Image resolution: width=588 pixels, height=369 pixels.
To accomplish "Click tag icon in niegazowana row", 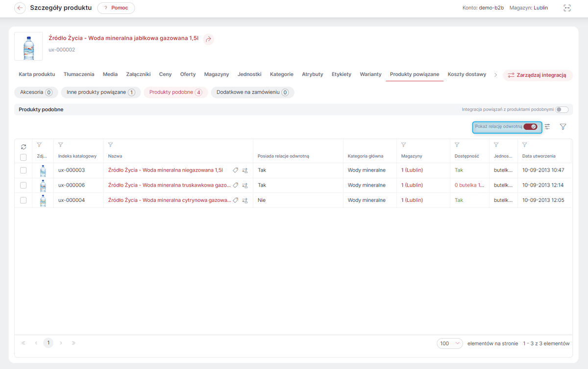I will pos(236,171).
